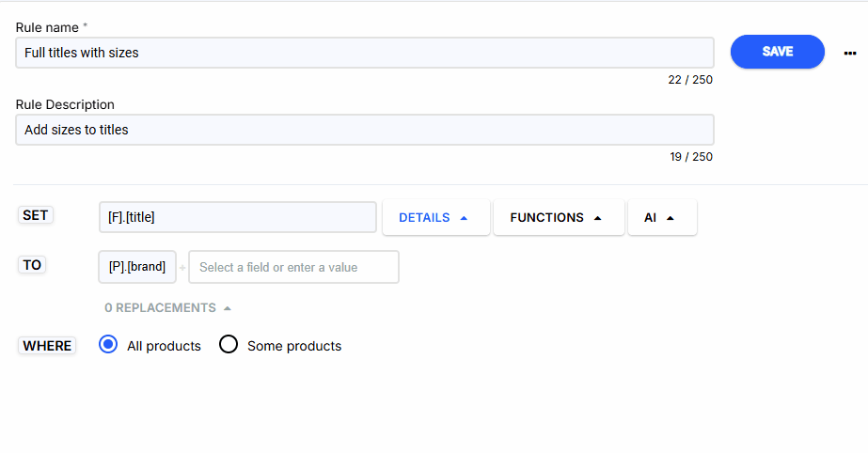Click the WHERE label badge
This screenshot has width=868, height=453.
47,346
